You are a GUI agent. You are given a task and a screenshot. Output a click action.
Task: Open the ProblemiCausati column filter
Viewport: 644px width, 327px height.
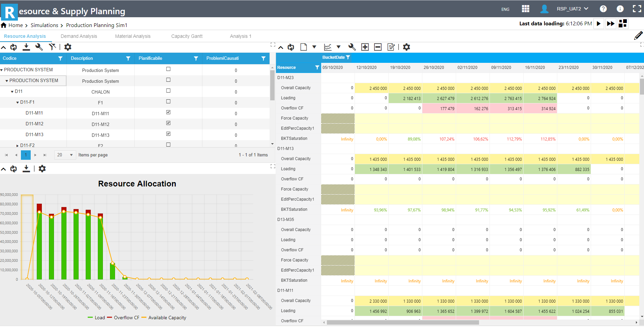point(263,58)
